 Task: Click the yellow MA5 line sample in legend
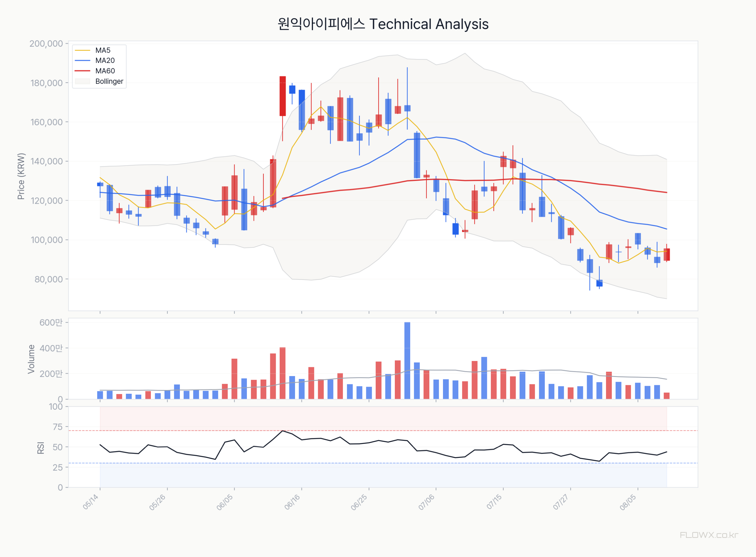(x=83, y=50)
